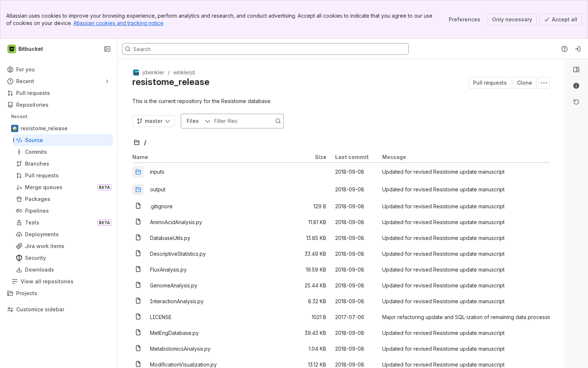Go to For you in sidebar
Viewport: 588px width, 368px height.
[x=59, y=70]
